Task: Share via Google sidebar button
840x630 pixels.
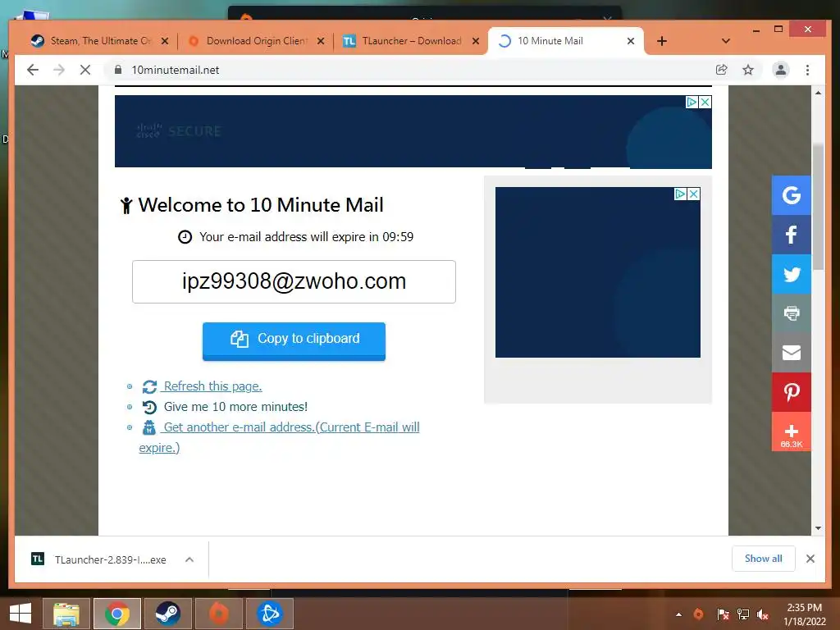Action: (x=792, y=195)
